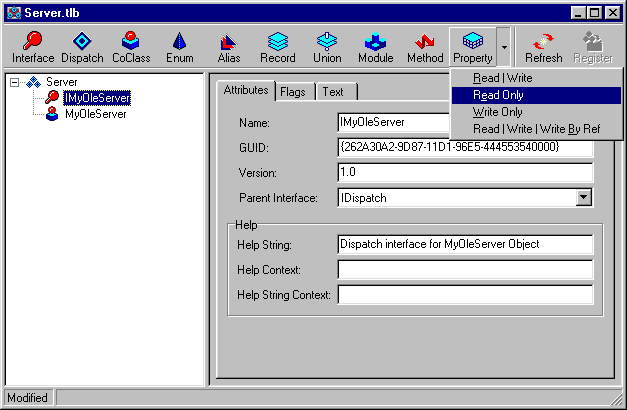Open the Parent Interface dropdown

(584, 198)
